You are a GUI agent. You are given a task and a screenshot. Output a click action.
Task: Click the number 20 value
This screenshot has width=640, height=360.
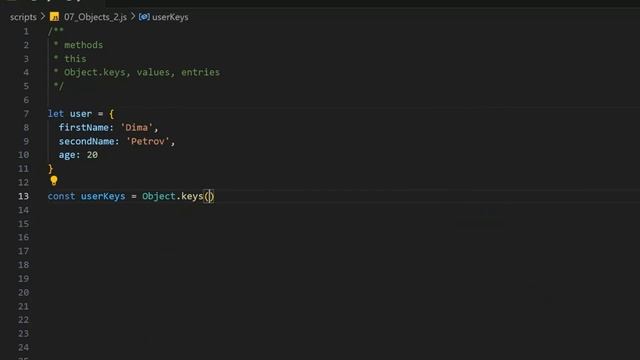[x=92, y=155]
